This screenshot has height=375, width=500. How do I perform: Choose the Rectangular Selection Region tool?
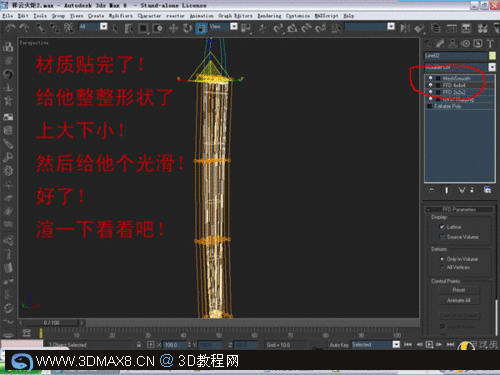pyautogui.click(x=143, y=28)
